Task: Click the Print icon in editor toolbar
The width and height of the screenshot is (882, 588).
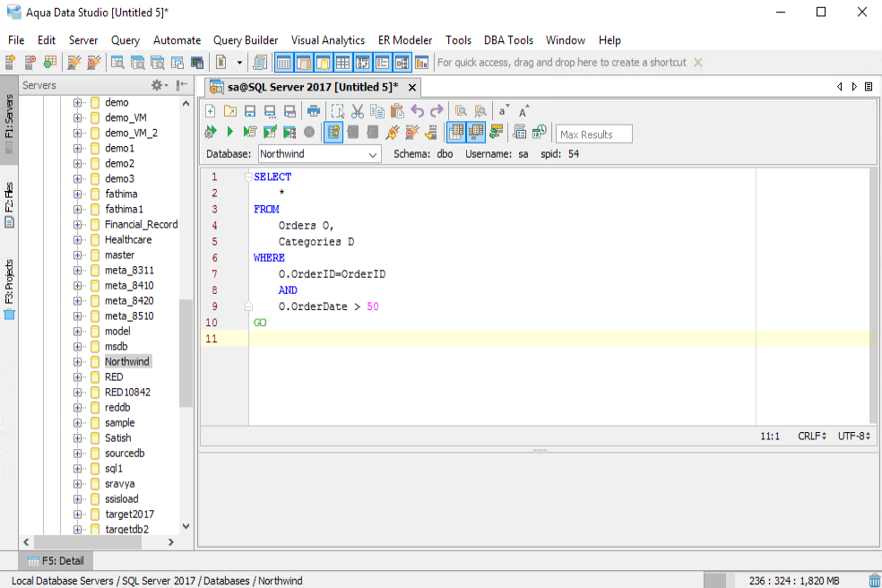Action: pyautogui.click(x=314, y=111)
